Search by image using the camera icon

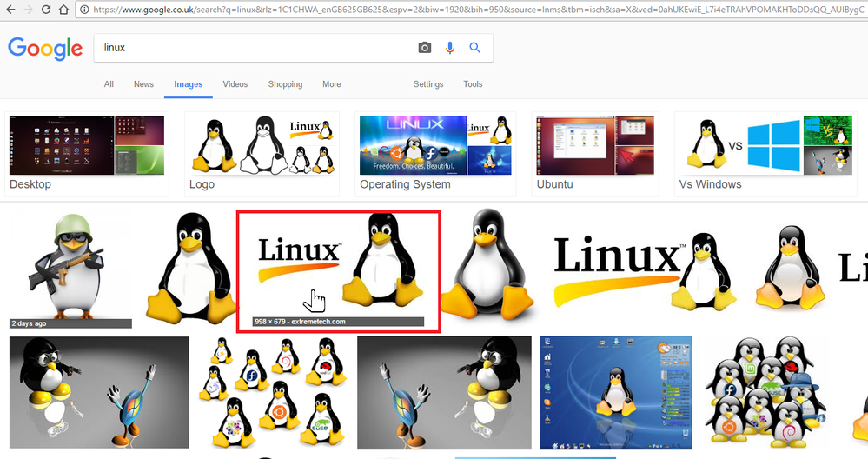click(425, 48)
